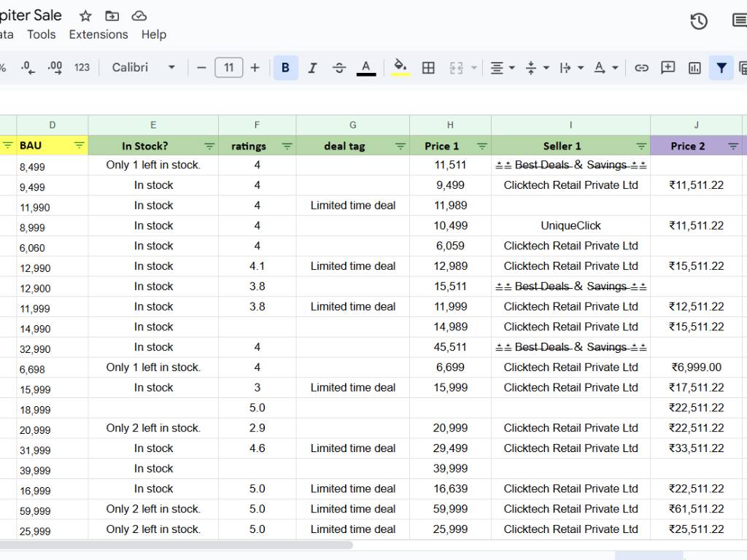Click the move to folder icon
The image size is (747, 560).
coord(112,16)
